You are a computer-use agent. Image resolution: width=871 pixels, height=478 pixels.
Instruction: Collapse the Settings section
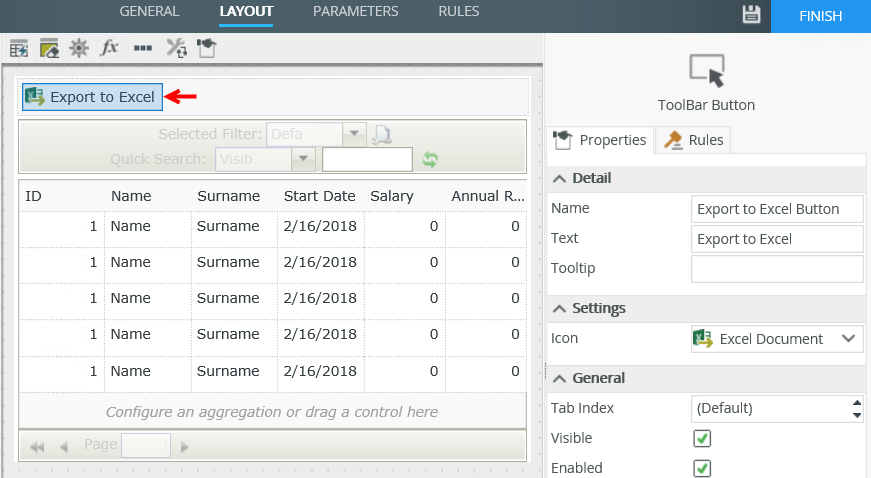click(558, 308)
